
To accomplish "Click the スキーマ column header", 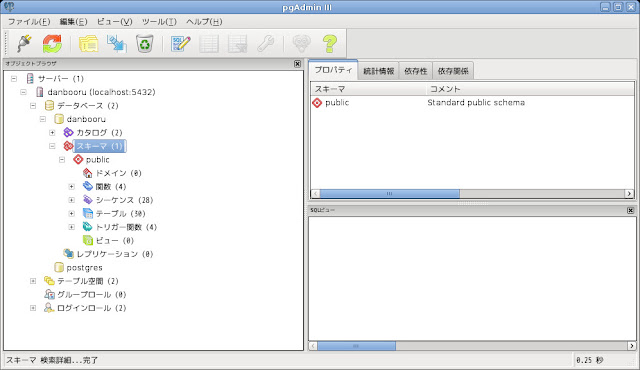I will click(369, 89).
